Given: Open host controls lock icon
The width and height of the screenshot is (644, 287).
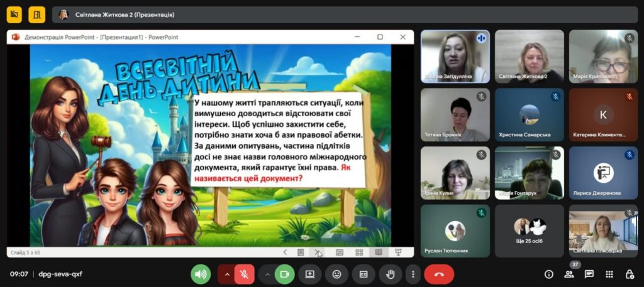Looking at the screenshot, I should coord(630,274).
